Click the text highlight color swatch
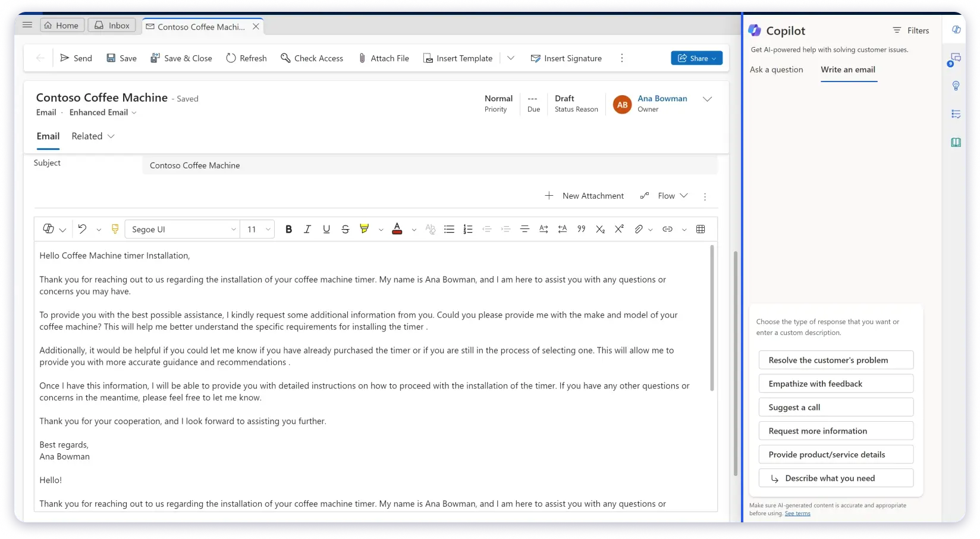980x539 pixels. coord(365,229)
